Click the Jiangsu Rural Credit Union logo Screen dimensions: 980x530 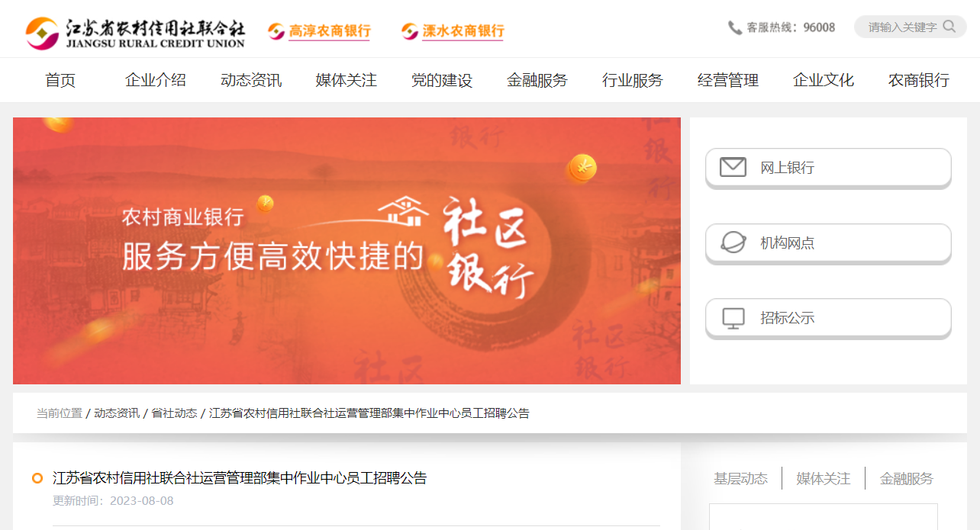[135, 32]
